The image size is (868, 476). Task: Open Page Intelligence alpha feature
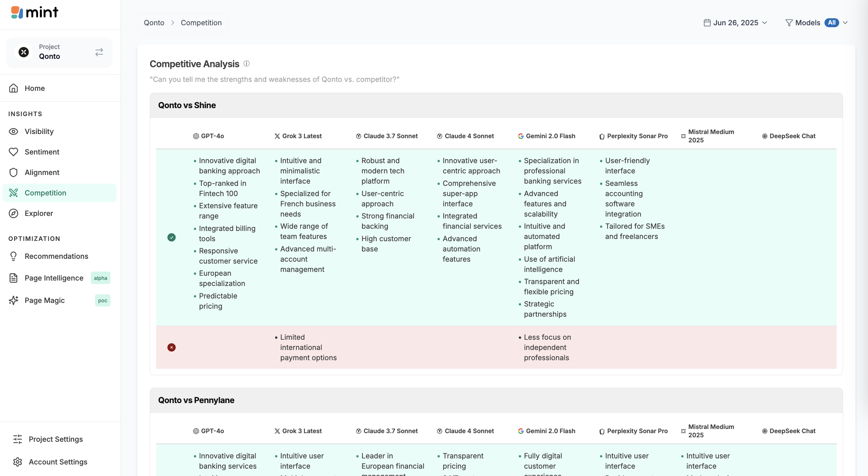(54, 278)
